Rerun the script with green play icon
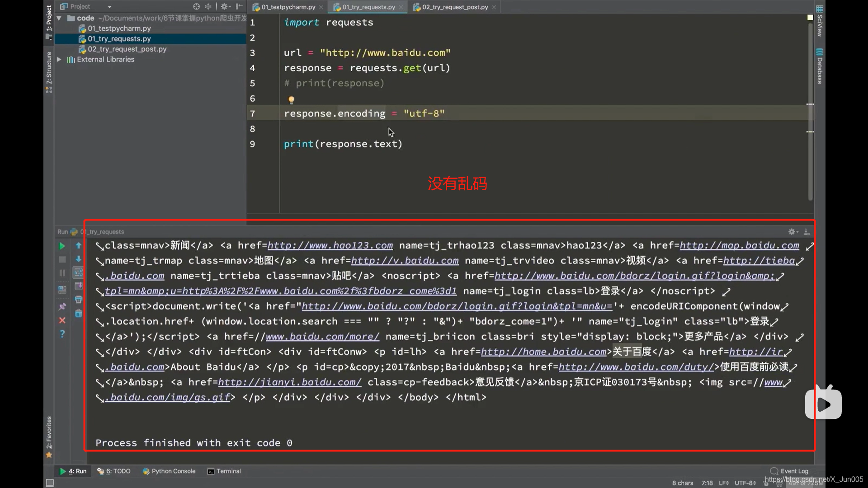 coord(62,246)
